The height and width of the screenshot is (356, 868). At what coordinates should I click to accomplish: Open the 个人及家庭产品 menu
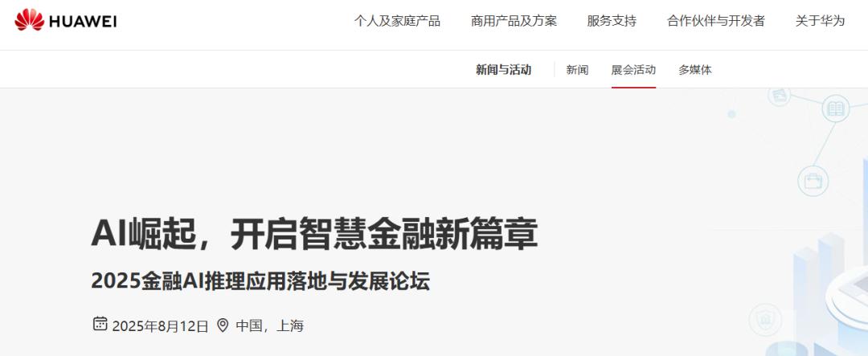click(397, 21)
